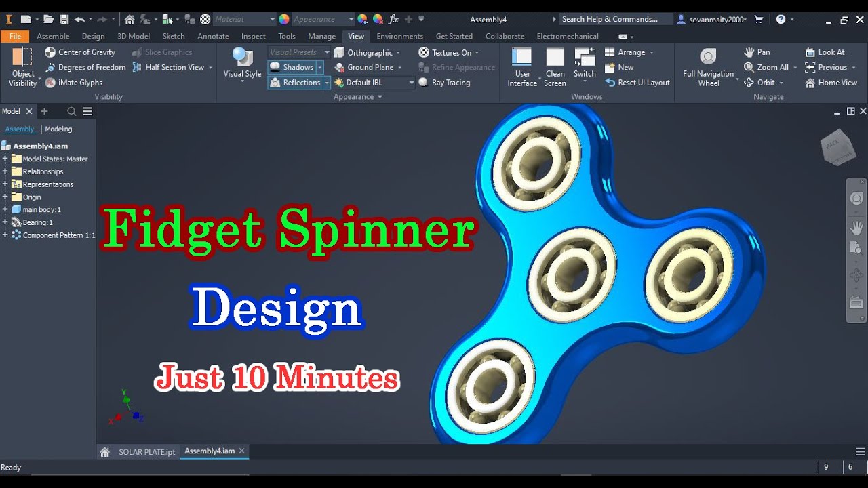Image resolution: width=868 pixels, height=488 pixels.
Task: Open the File menu
Action: click(15, 37)
